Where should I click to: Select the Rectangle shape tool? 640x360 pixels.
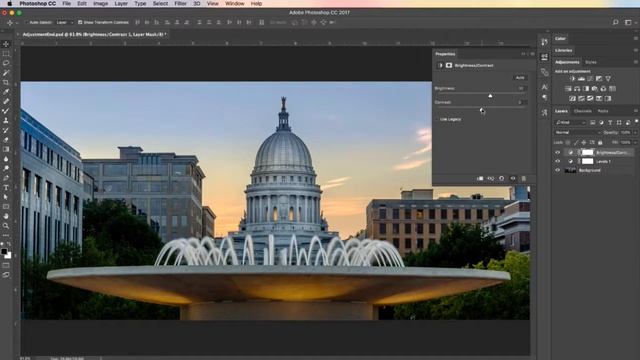[x=6, y=207]
